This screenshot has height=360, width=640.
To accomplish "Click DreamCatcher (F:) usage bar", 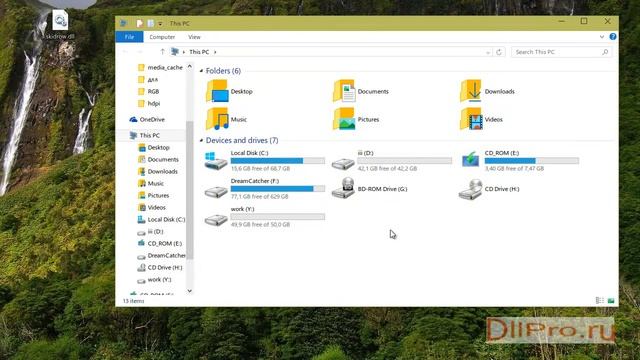I will pyautogui.click(x=278, y=189).
